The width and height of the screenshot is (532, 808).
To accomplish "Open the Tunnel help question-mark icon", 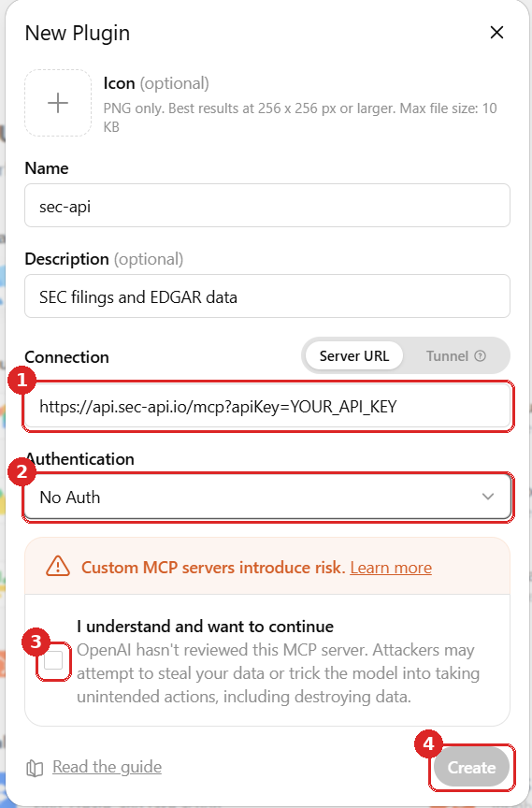I will click(480, 356).
